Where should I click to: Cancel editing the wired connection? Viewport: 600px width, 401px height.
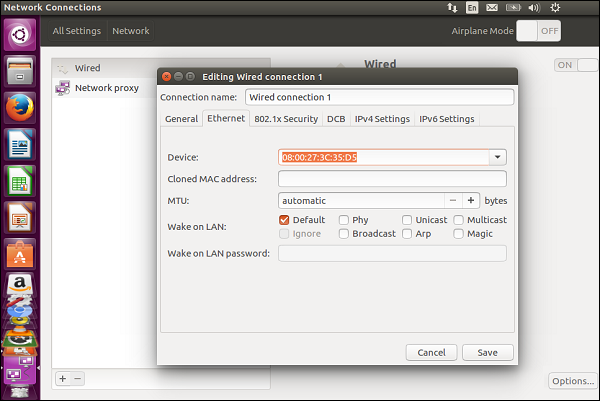point(431,352)
